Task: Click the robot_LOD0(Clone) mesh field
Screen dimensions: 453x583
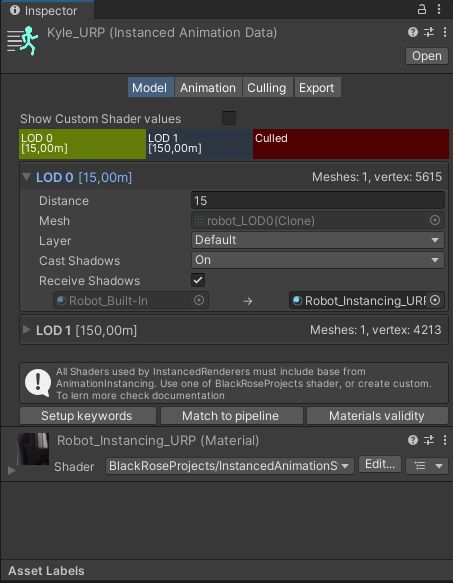Action: click(x=318, y=220)
